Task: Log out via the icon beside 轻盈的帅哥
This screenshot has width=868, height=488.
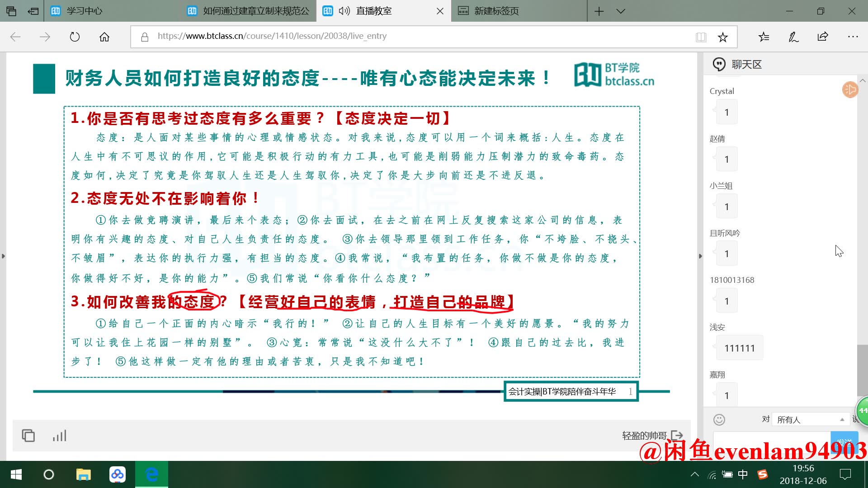Action: (677, 436)
